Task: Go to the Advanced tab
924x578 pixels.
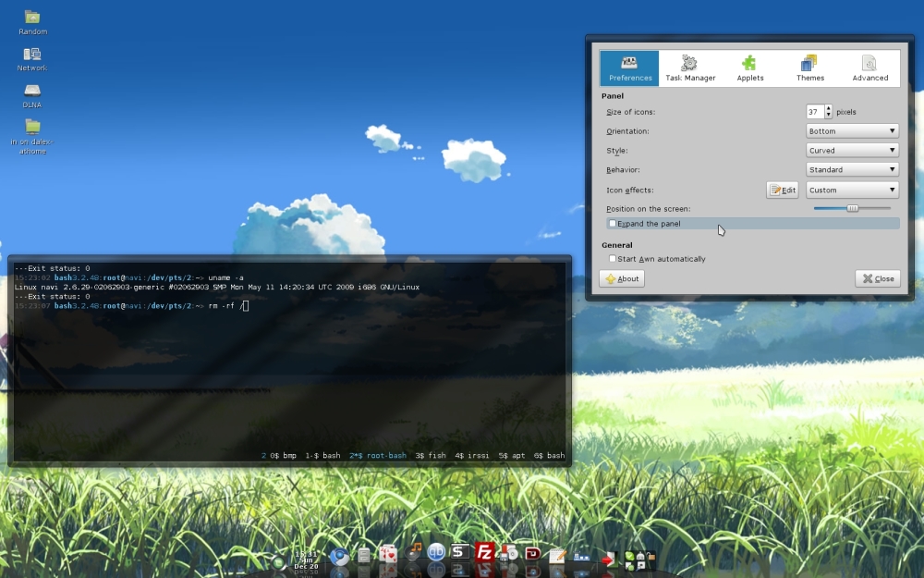Action: 869,68
